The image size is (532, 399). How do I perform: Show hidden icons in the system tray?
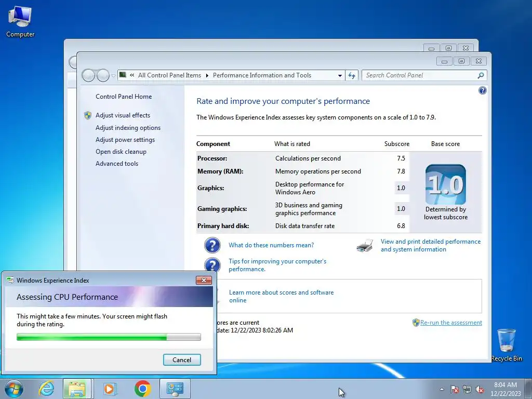[x=442, y=389]
